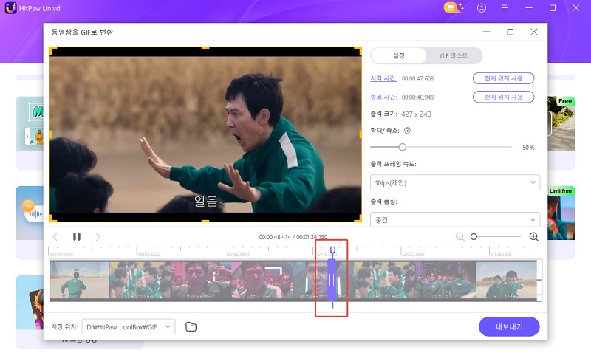Open the HitPaw main hamburger menu

(x=505, y=8)
